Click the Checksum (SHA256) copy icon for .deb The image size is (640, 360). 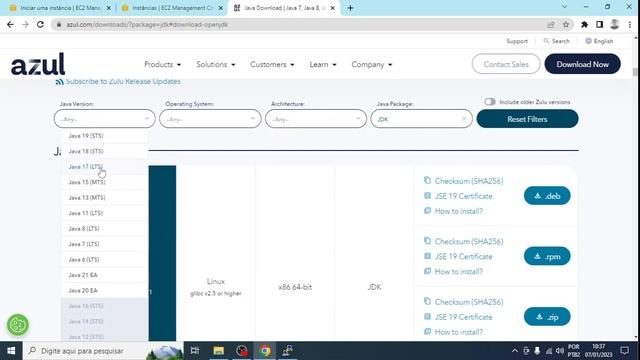point(427,180)
